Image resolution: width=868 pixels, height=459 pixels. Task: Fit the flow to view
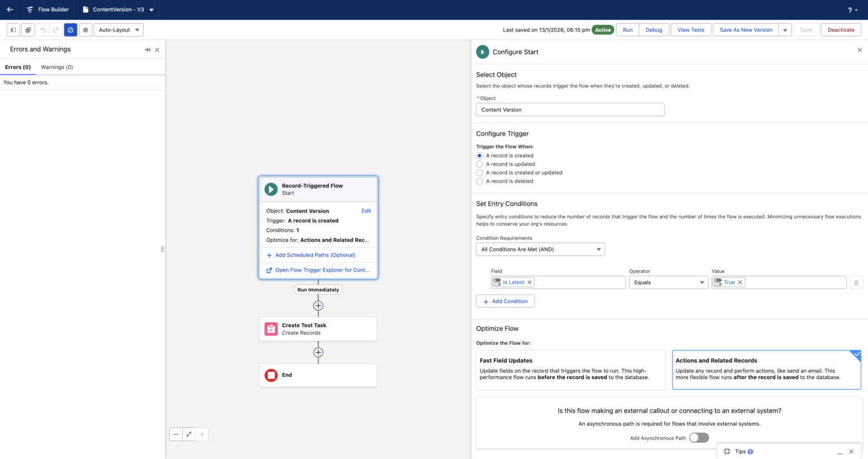pyautogui.click(x=189, y=434)
